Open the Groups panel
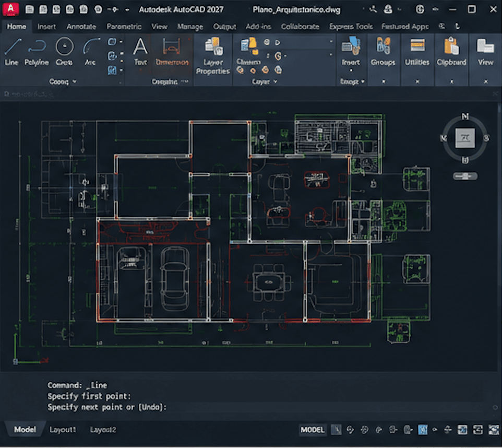The height and width of the screenshot is (448, 502). click(x=383, y=51)
